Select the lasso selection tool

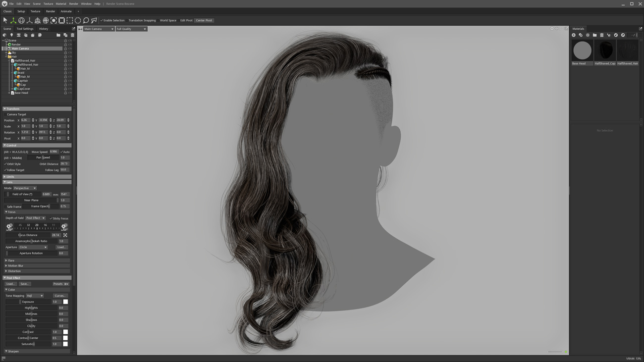coord(86,20)
